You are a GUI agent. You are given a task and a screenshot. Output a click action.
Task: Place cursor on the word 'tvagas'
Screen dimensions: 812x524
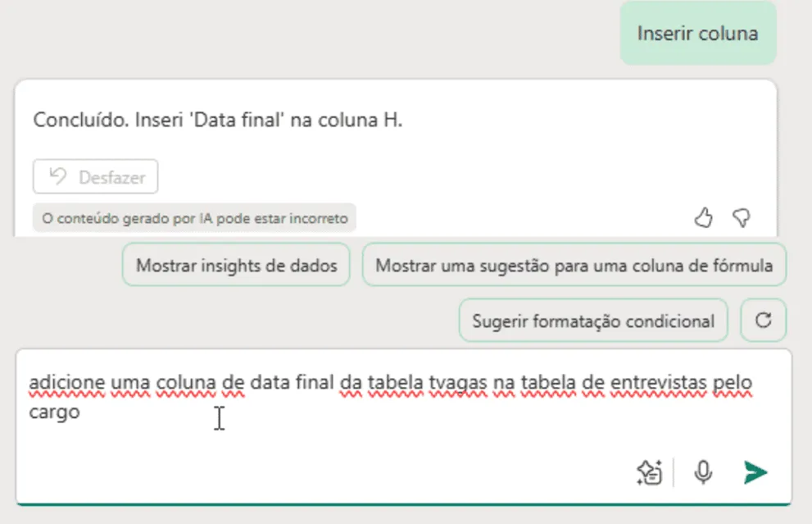[x=458, y=383]
